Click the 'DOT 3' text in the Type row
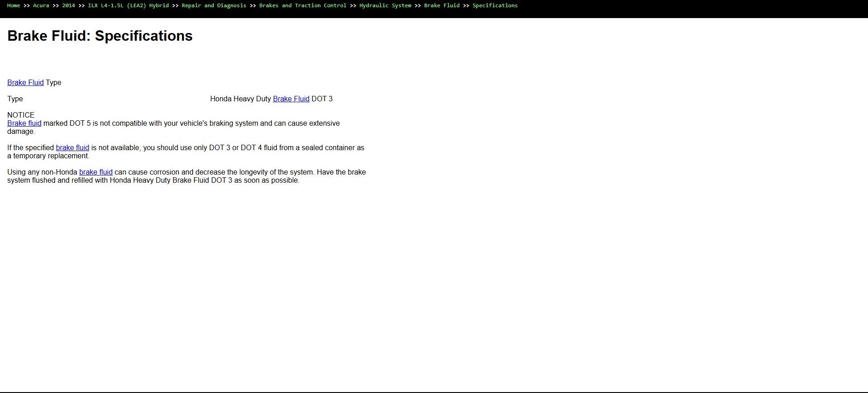This screenshot has width=868, height=393. click(322, 99)
